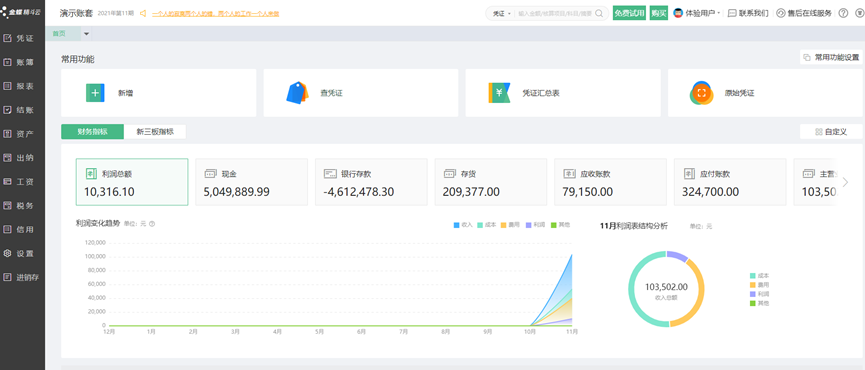865x370 pixels.
Task: Open the 出纳 cashier sidebar icon
Action: [x=7, y=158]
